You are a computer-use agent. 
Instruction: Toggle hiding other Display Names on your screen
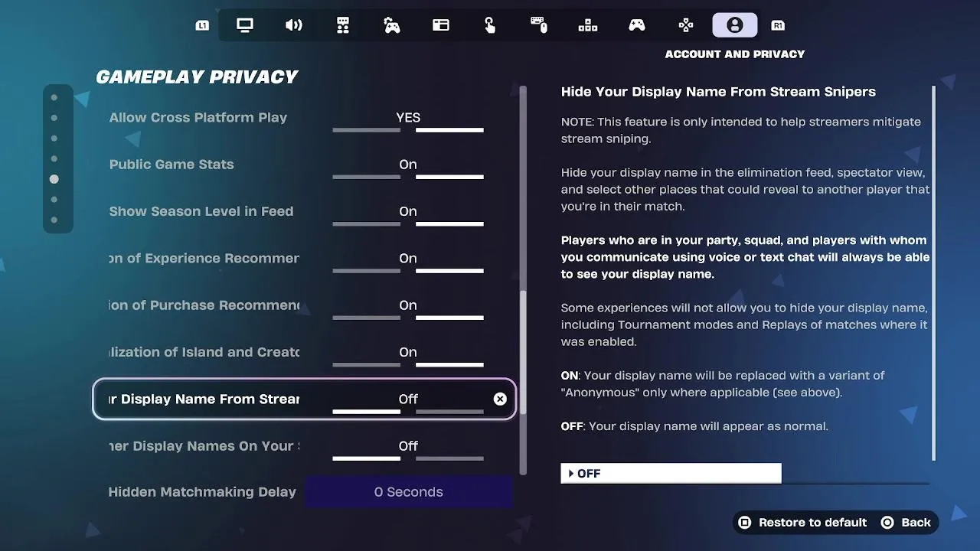(x=408, y=448)
